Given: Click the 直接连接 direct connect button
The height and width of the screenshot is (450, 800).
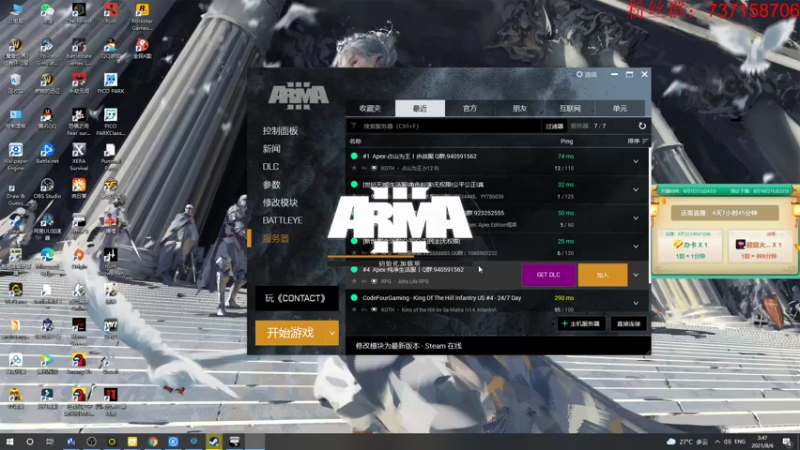Looking at the screenshot, I should coord(629,323).
